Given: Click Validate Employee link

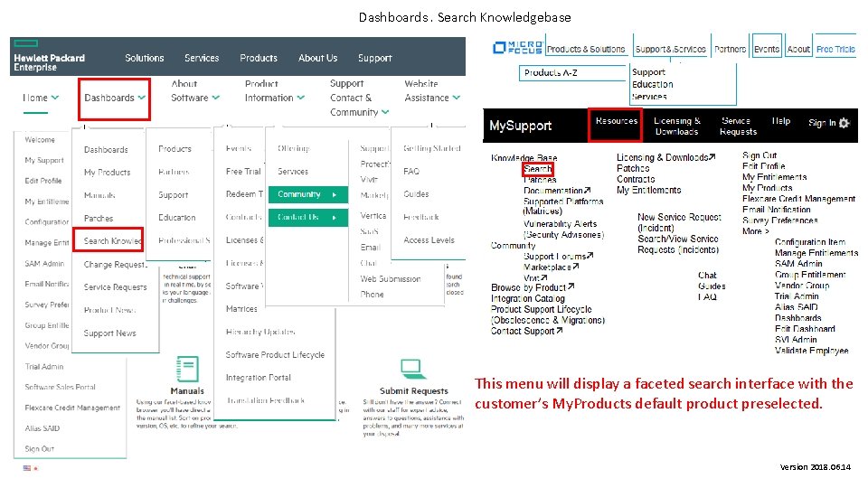Looking at the screenshot, I should point(812,351).
